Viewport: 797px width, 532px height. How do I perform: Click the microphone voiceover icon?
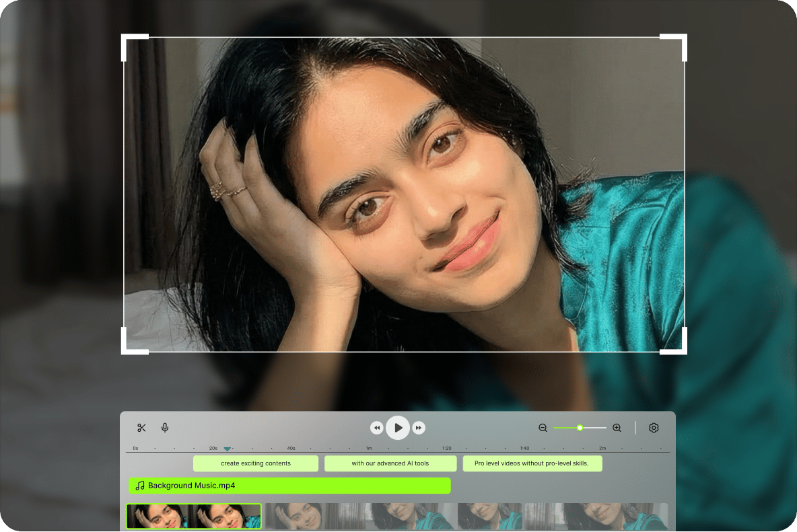coord(165,428)
